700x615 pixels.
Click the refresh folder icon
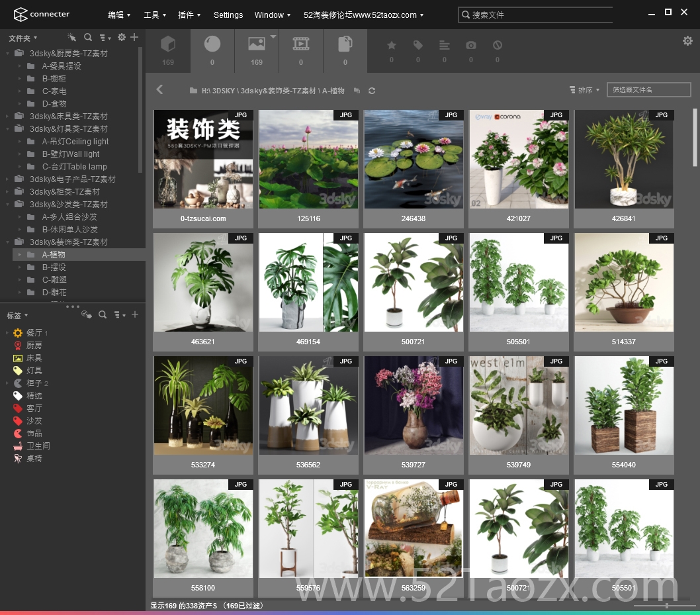pyautogui.click(x=371, y=91)
